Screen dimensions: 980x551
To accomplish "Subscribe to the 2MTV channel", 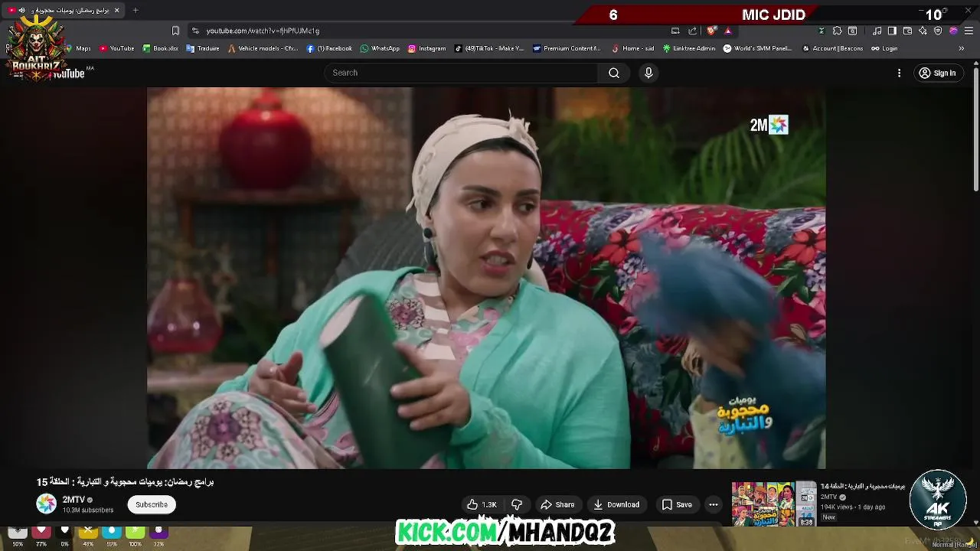I will point(152,504).
